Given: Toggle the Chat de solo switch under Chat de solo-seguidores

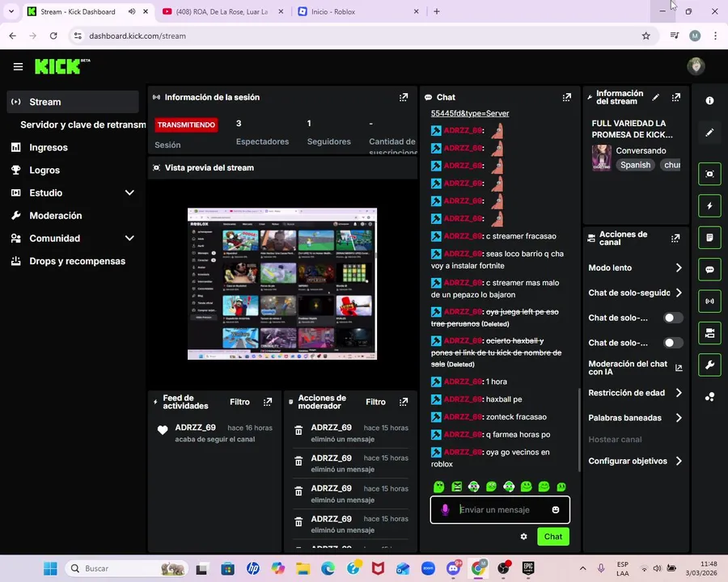Looking at the screenshot, I should click(673, 318).
